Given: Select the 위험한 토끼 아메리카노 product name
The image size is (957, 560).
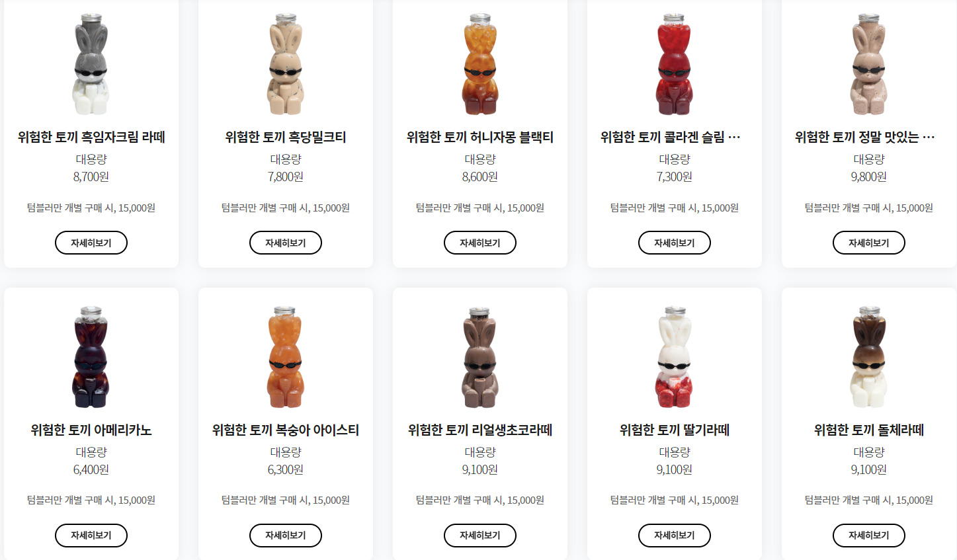Looking at the screenshot, I should coord(91,430).
